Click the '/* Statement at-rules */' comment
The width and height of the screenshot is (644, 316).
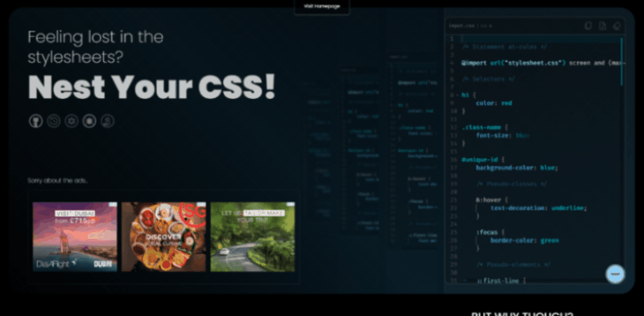pos(505,47)
